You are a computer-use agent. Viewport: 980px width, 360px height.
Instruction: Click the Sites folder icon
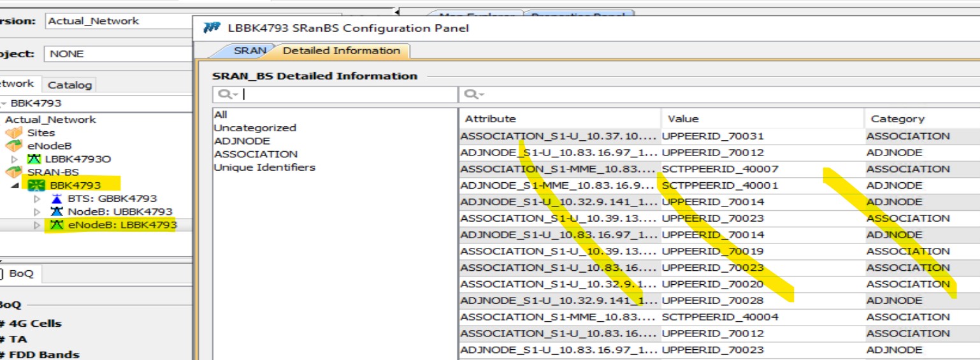coord(13,133)
